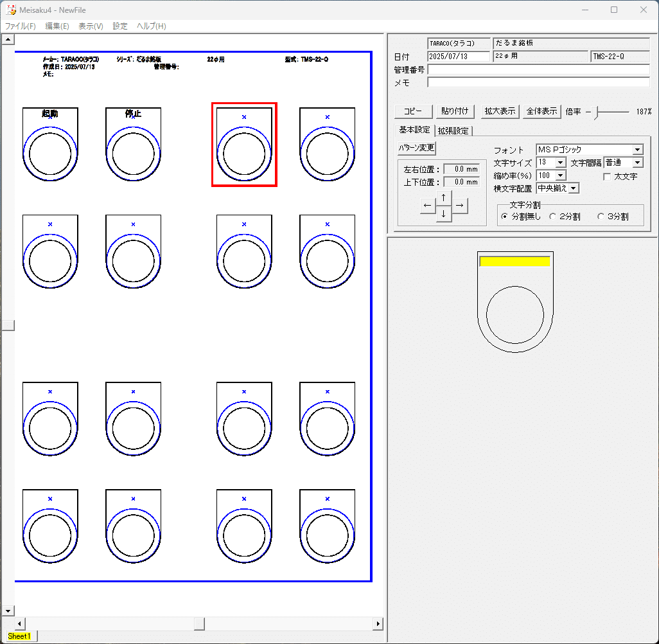Click the vertical scrollbar down arrow
659x644 pixels.
pos(8,611)
